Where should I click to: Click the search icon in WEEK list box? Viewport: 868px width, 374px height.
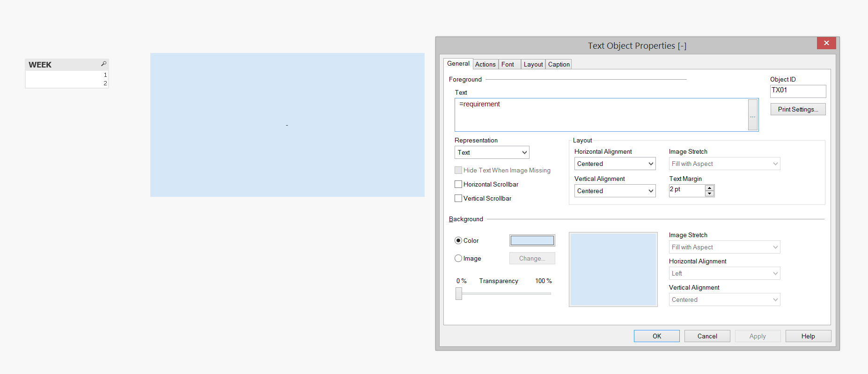click(103, 64)
